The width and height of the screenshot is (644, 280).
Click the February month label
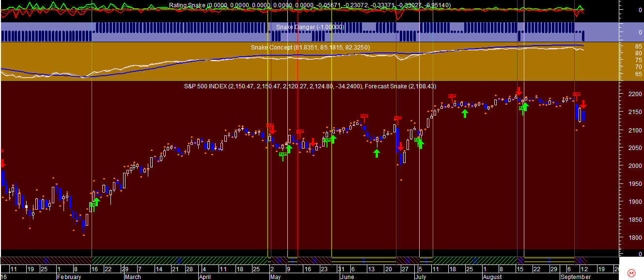pos(68,277)
